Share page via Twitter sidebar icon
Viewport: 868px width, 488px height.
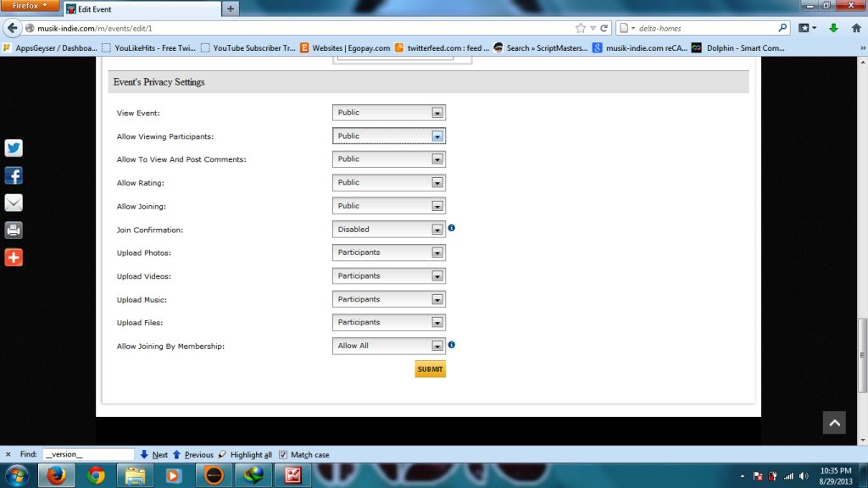[14, 148]
